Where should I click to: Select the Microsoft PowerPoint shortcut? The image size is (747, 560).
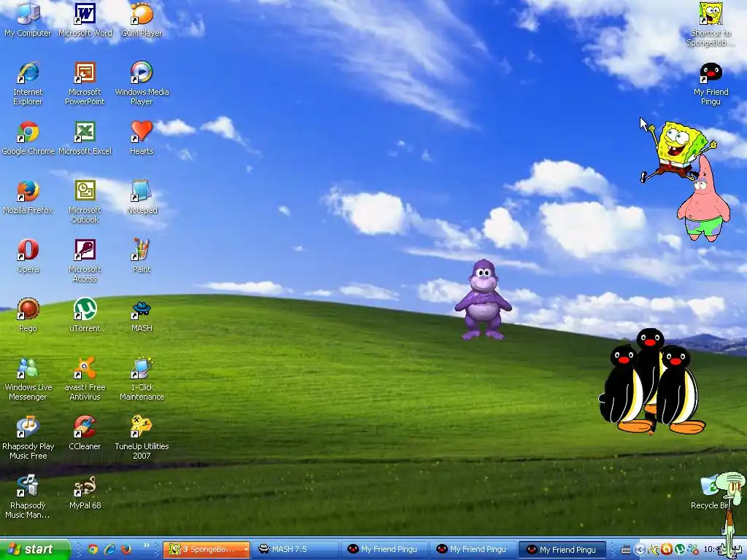[85, 83]
